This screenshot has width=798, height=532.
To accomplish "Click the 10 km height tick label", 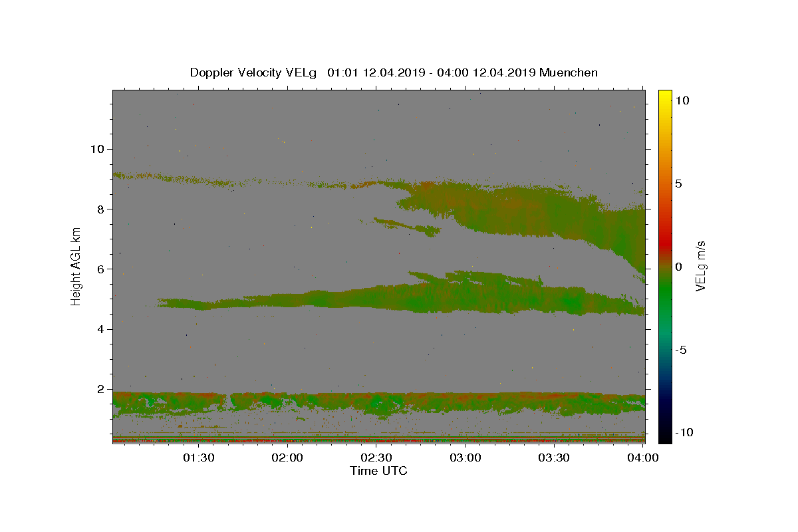I will tap(98, 149).
